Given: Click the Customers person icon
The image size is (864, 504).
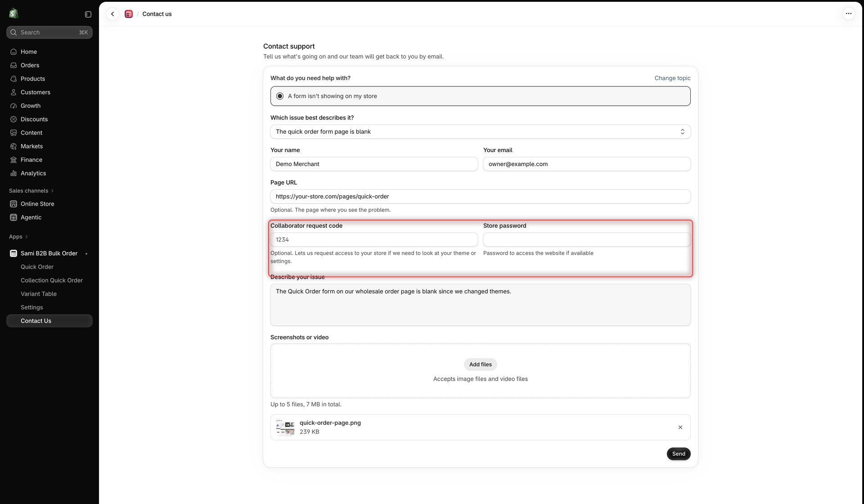Looking at the screenshot, I should click(x=13, y=92).
